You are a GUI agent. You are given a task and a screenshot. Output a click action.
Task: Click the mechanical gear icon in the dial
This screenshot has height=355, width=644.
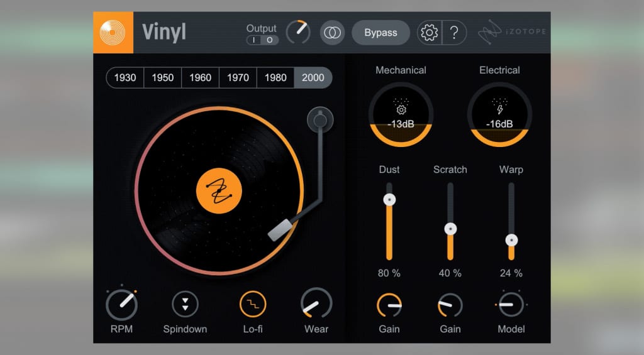pyautogui.click(x=401, y=109)
